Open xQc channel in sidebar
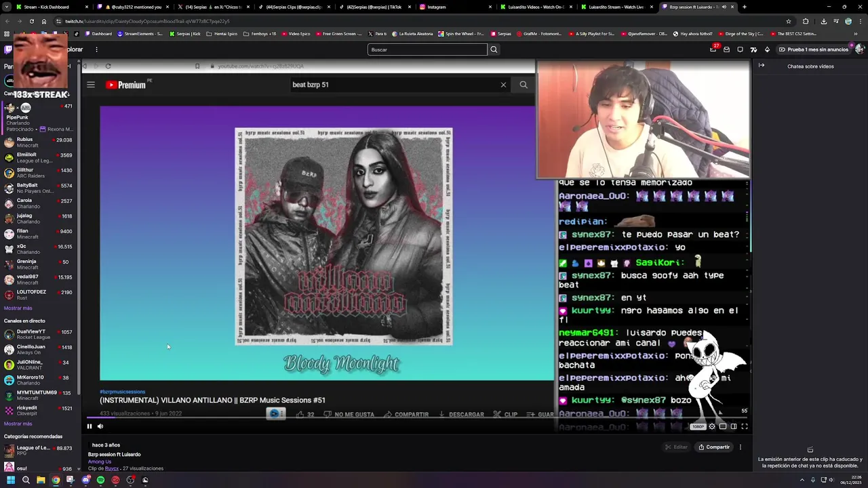The height and width of the screenshot is (488, 868). pyautogui.click(x=39, y=249)
